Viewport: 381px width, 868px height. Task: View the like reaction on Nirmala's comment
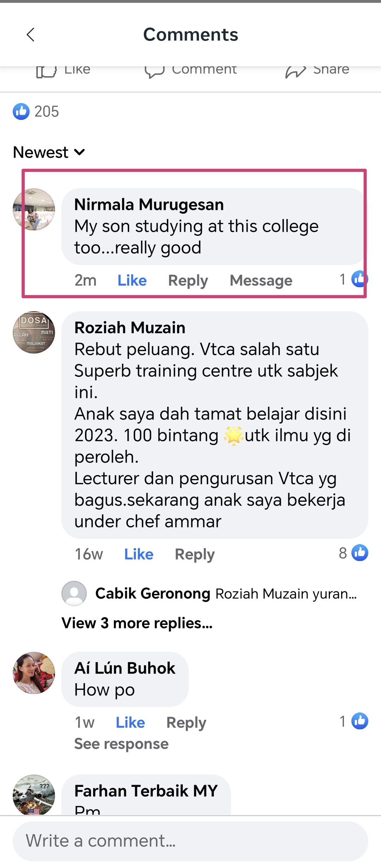pyautogui.click(x=354, y=279)
